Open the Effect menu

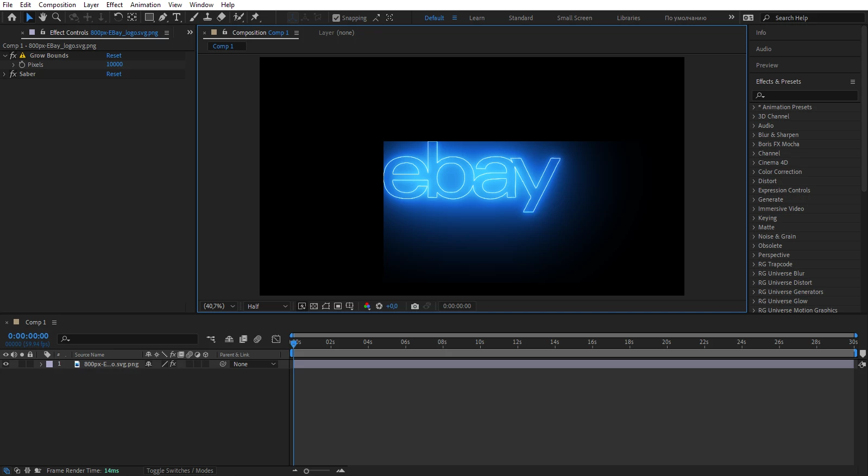(x=115, y=5)
